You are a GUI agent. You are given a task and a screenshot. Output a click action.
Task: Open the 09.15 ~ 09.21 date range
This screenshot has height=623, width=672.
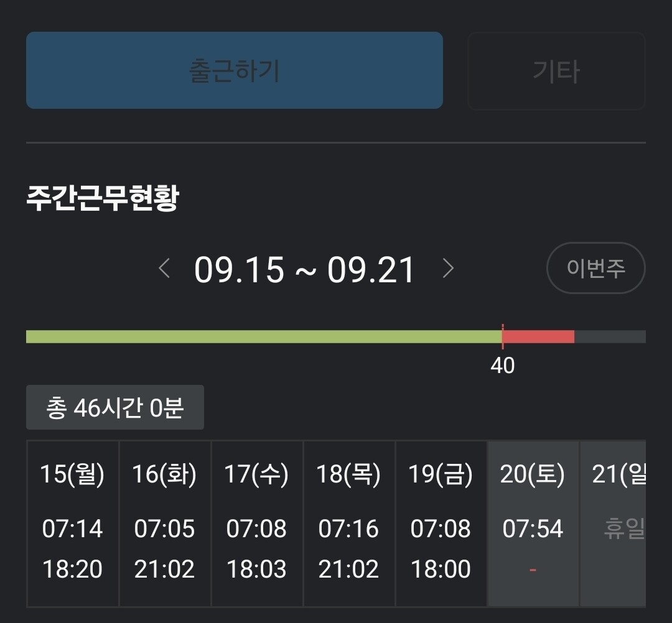point(304,270)
